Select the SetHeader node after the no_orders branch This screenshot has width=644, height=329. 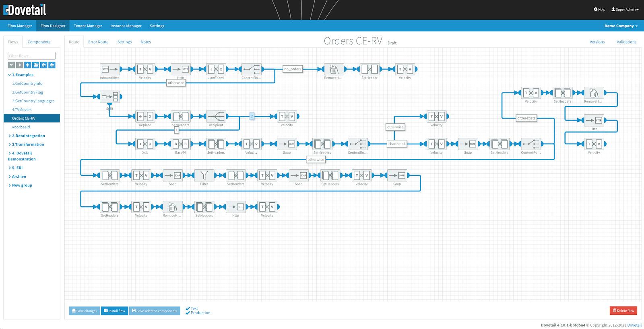click(369, 69)
